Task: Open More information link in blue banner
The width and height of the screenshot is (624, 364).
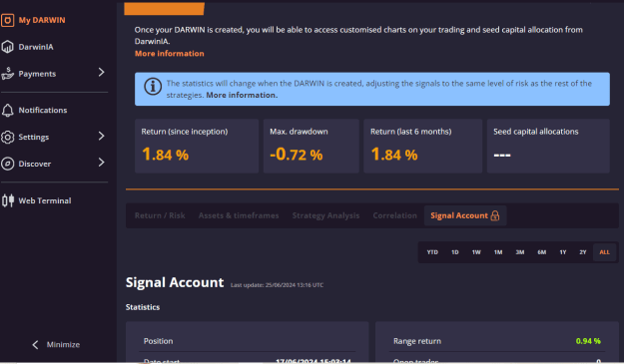Action: coord(242,96)
